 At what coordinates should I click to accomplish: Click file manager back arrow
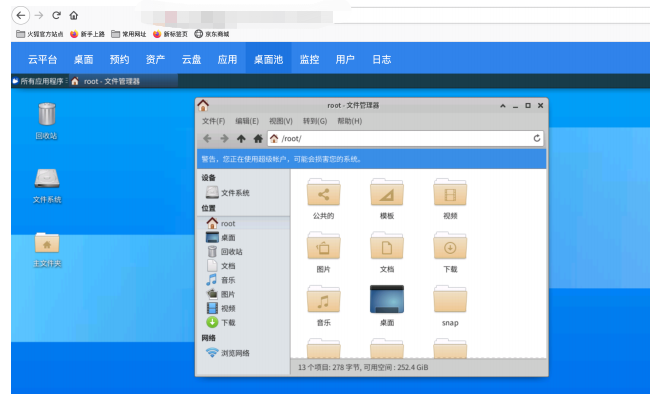(x=207, y=138)
